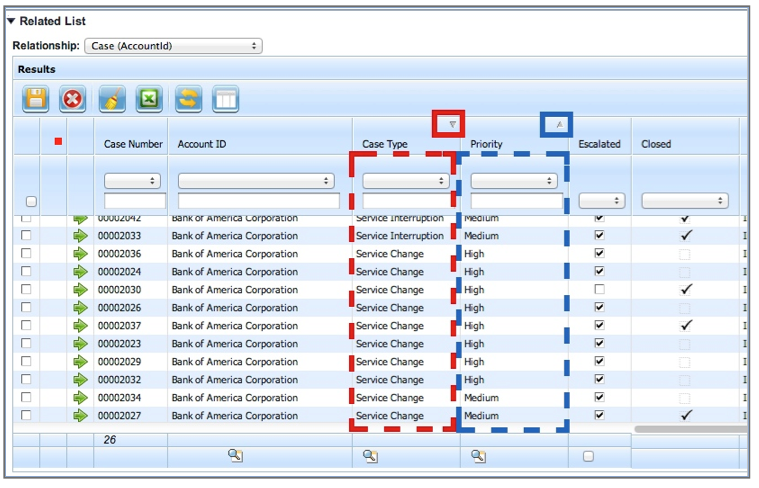Open the Case Type filter operator dropdown
The image size is (759, 488).
pos(406,181)
